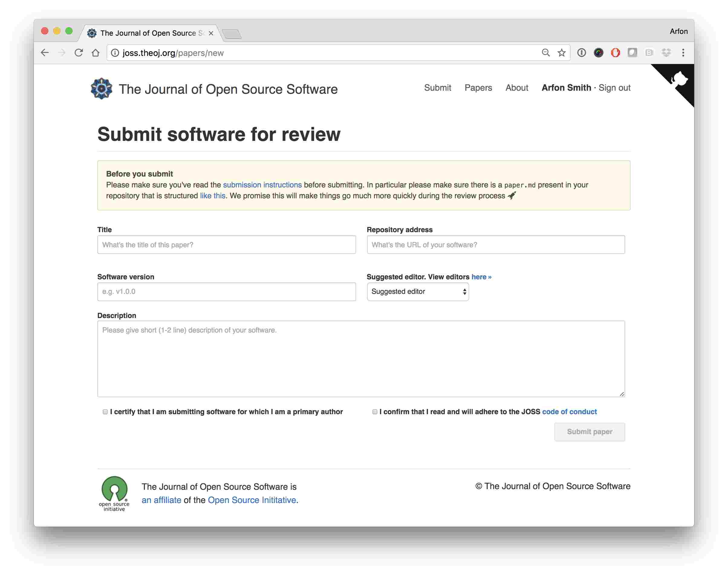The width and height of the screenshot is (728, 575).
Task: Open the 'an affiliate' link
Action: click(161, 500)
